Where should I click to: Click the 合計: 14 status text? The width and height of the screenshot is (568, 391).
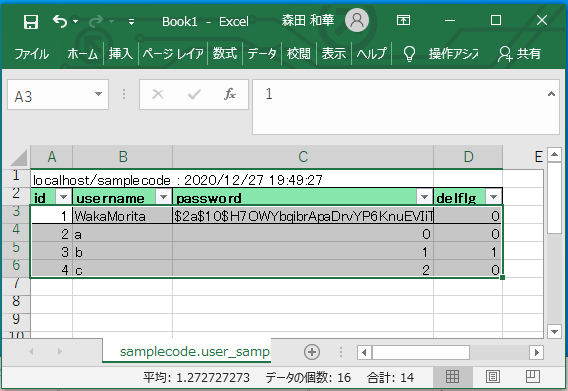tap(390, 378)
